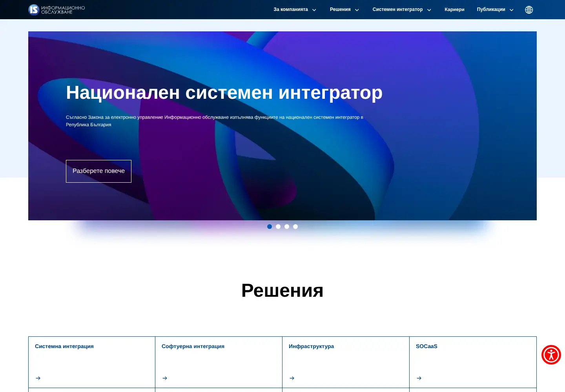Screen dimensions: 565x392
Task: Open the Системна интеграция link
Action: click(64, 346)
